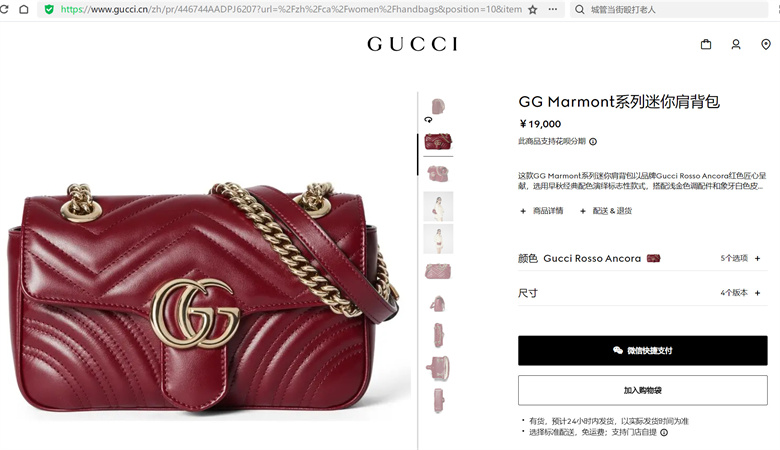Image resolution: width=780 pixels, height=450 pixels.
Task: Click the installment info circle icon
Action: tap(593, 142)
